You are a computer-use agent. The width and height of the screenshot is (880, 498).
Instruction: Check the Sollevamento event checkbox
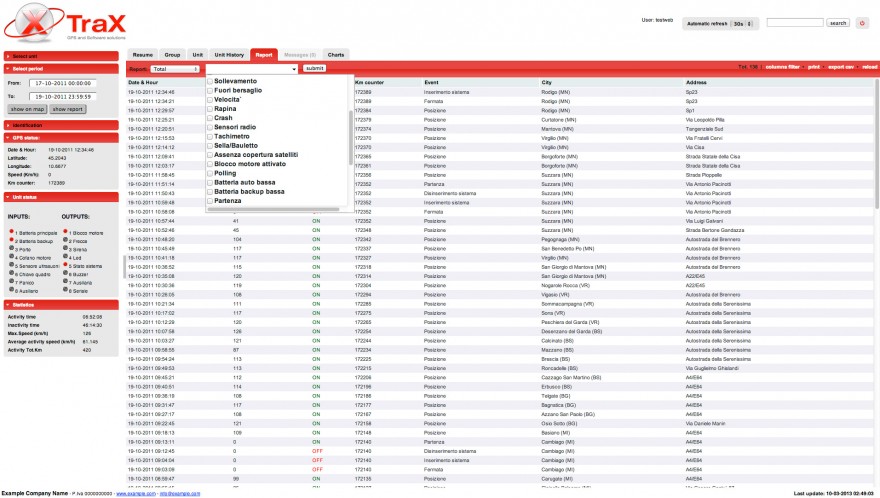pyautogui.click(x=210, y=81)
